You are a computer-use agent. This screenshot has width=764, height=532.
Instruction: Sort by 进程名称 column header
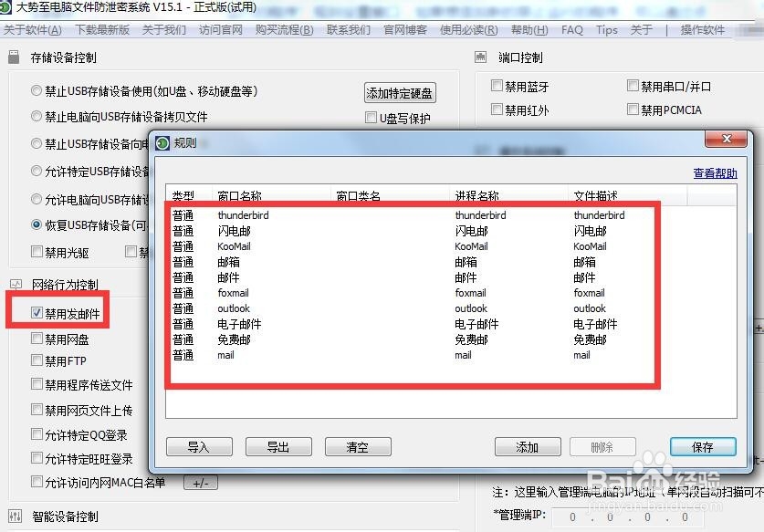coord(508,196)
